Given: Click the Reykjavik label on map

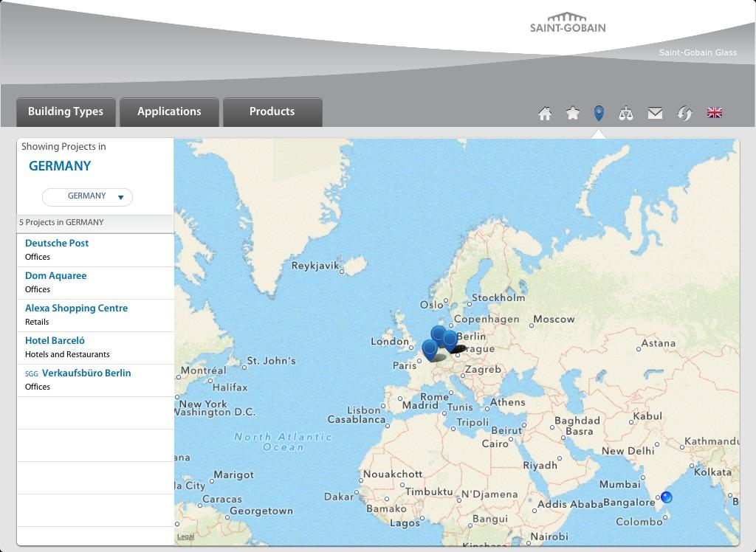Looking at the screenshot, I should point(315,266).
